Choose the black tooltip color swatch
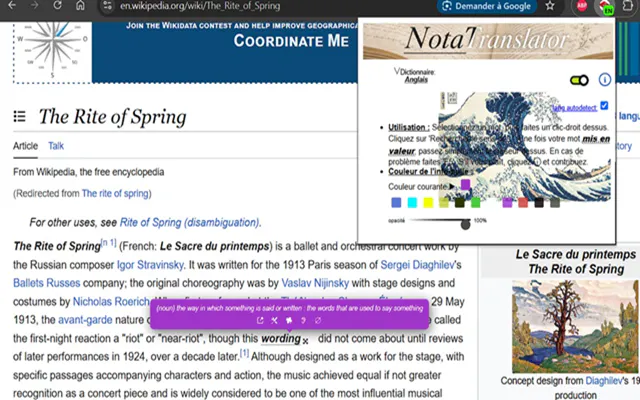 (539, 202)
